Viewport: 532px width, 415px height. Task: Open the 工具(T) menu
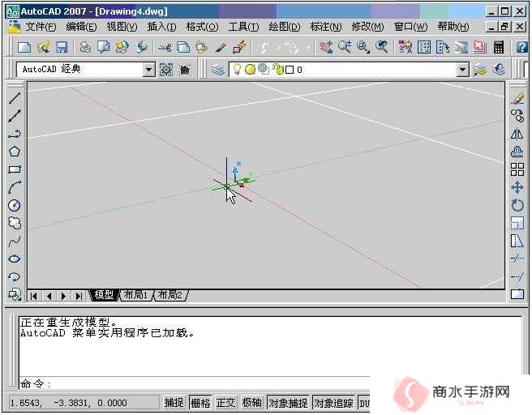point(243,27)
